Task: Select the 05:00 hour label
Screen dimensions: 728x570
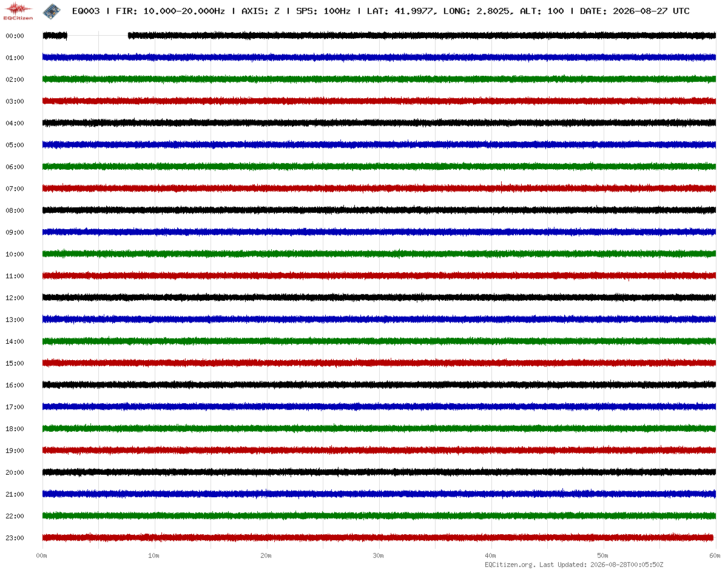Action: pyautogui.click(x=15, y=145)
